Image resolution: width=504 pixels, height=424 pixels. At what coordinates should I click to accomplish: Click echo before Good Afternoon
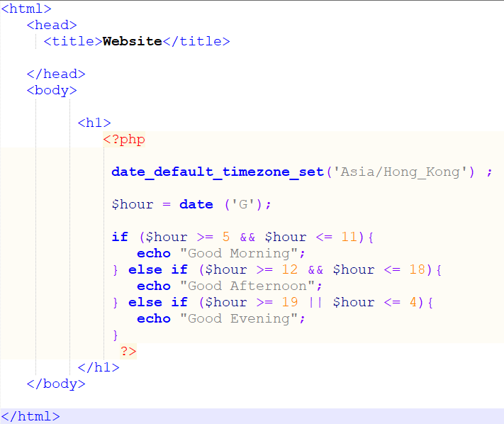point(154,286)
